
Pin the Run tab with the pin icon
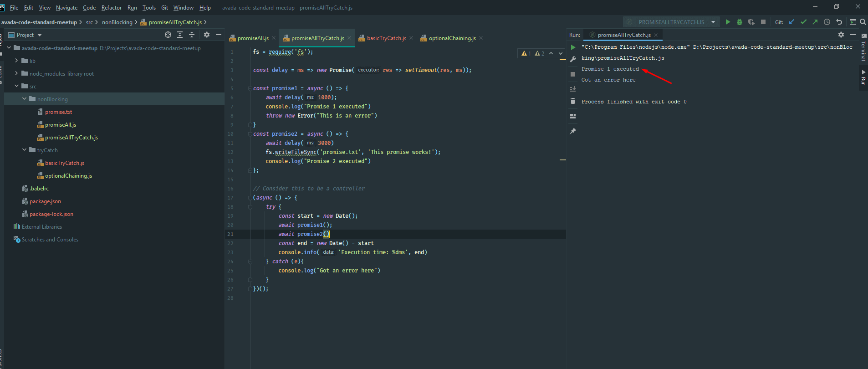(573, 131)
